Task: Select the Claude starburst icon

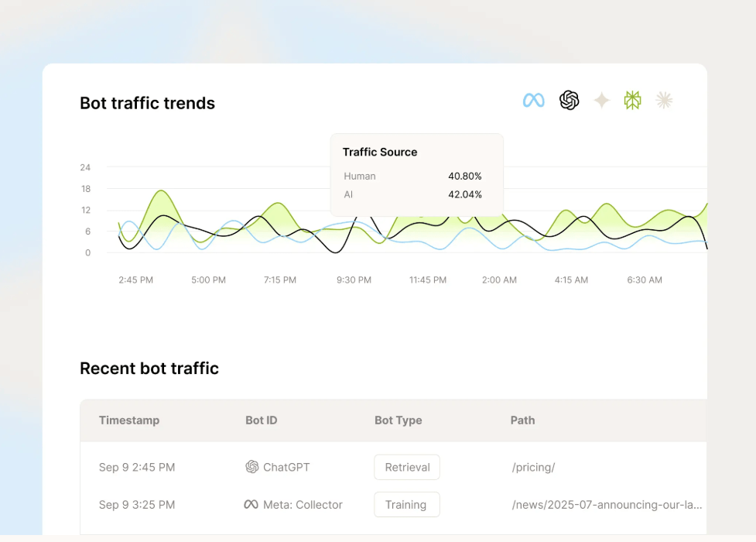Action: coord(664,100)
